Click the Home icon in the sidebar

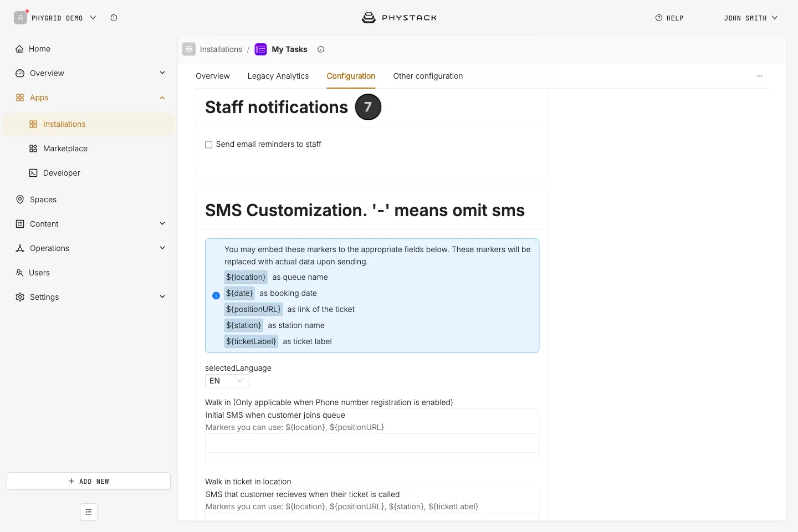[x=20, y=49]
